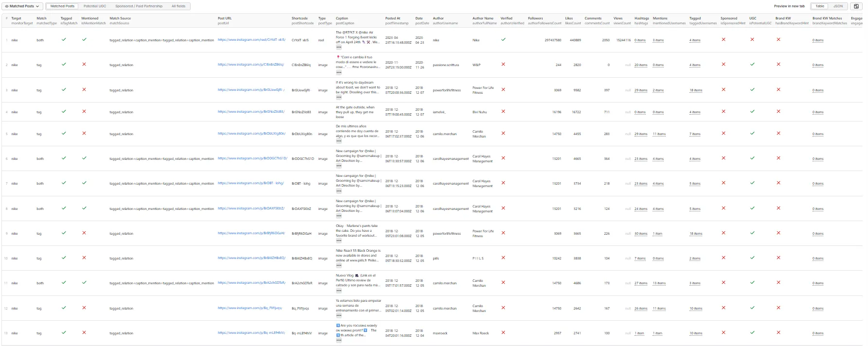
Task: Expand "11 items" mentions for BrDbUXlg80n post
Action: [x=659, y=134]
